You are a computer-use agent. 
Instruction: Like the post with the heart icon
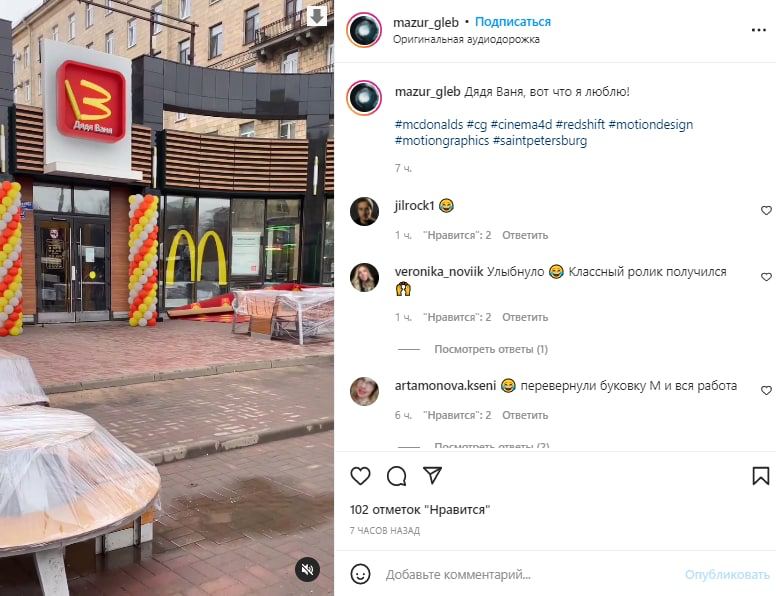tap(360, 476)
